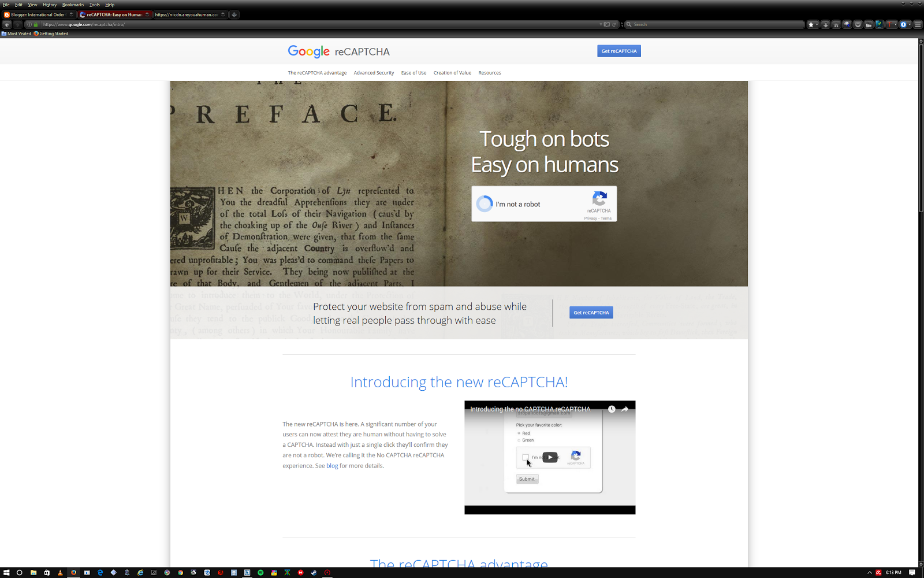Open the hamburger menu icon
This screenshot has height=578, width=924.
point(918,24)
